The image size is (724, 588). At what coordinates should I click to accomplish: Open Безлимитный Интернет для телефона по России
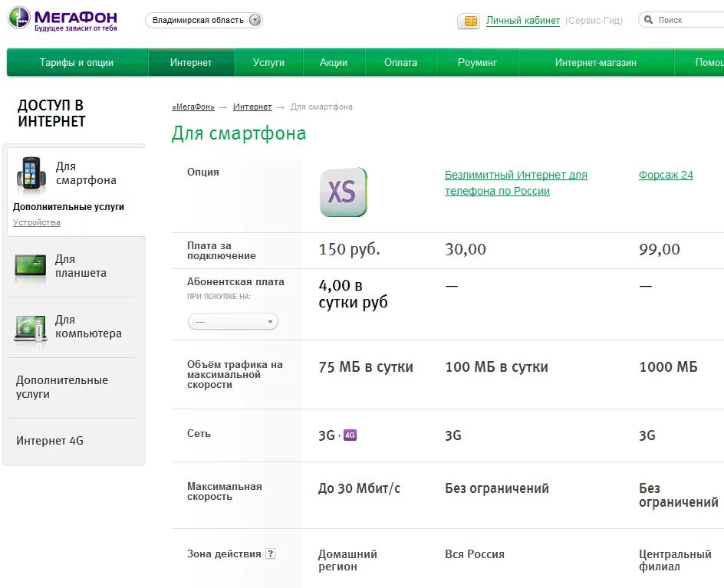point(515,182)
